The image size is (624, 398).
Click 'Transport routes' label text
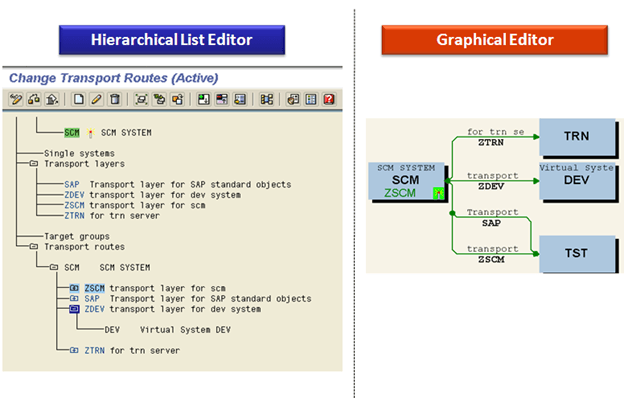pyautogui.click(x=84, y=247)
